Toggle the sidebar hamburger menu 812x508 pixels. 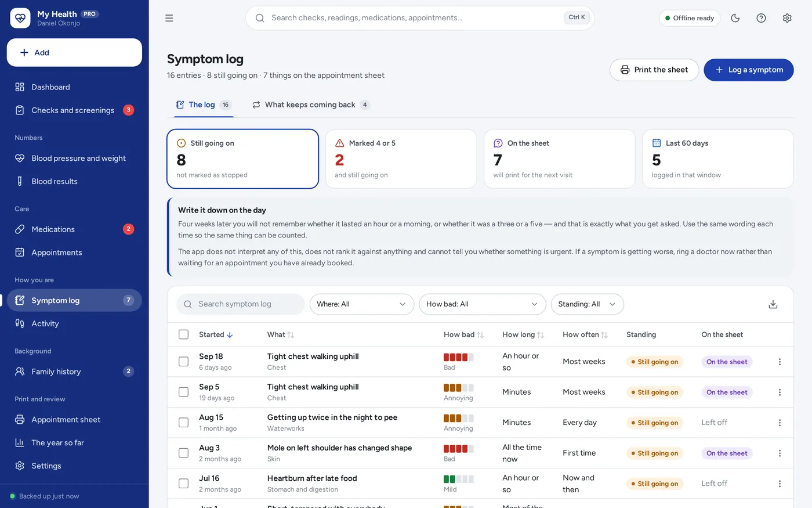click(x=169, y=18)
